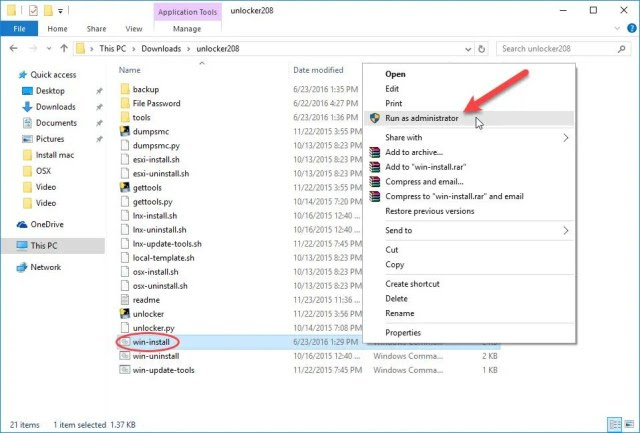
Task: Select This PC in navigation pane
Action: [x=44, y=246]
